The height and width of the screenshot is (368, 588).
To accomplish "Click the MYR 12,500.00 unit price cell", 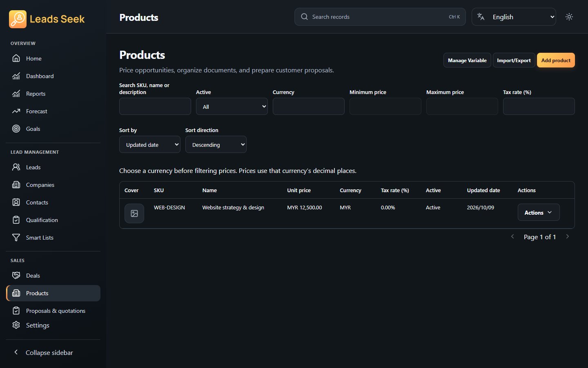I will pos(305,208).
